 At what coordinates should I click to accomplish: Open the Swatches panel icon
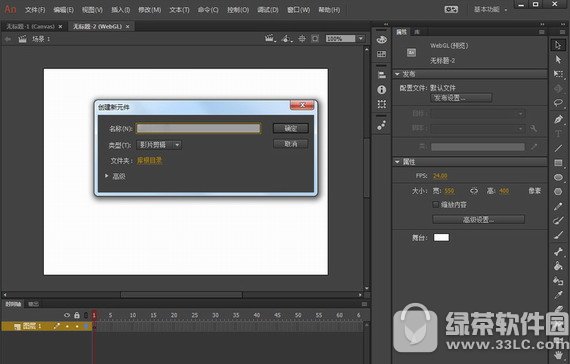pyautogui.click(x=381, y=54)
